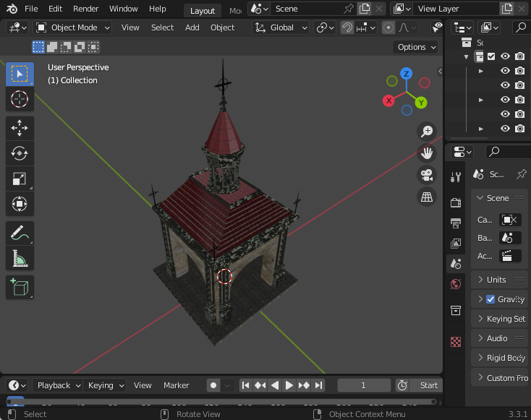
Task: Switch to the Layout workspace tab
Action: coord(202,10)
